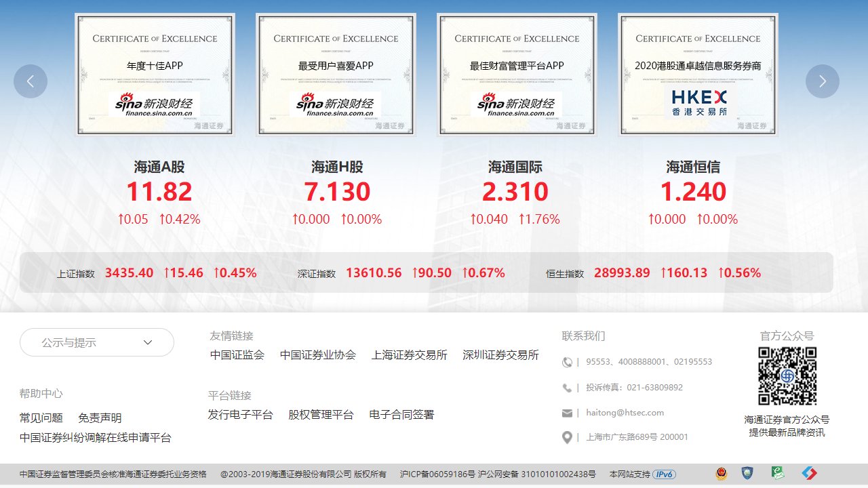Click the 海通恒信 heading
The image size is (868, 488).
(694, 167)
